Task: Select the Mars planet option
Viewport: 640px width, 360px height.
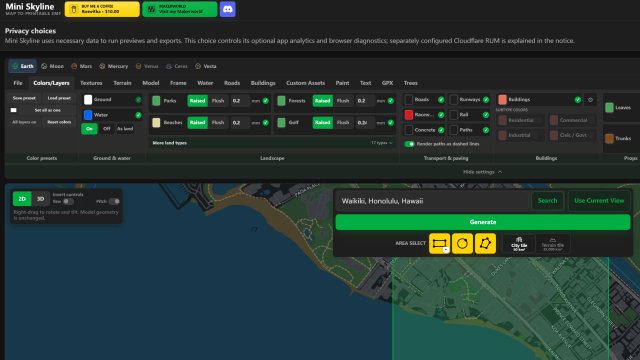Action: [81, 66]
